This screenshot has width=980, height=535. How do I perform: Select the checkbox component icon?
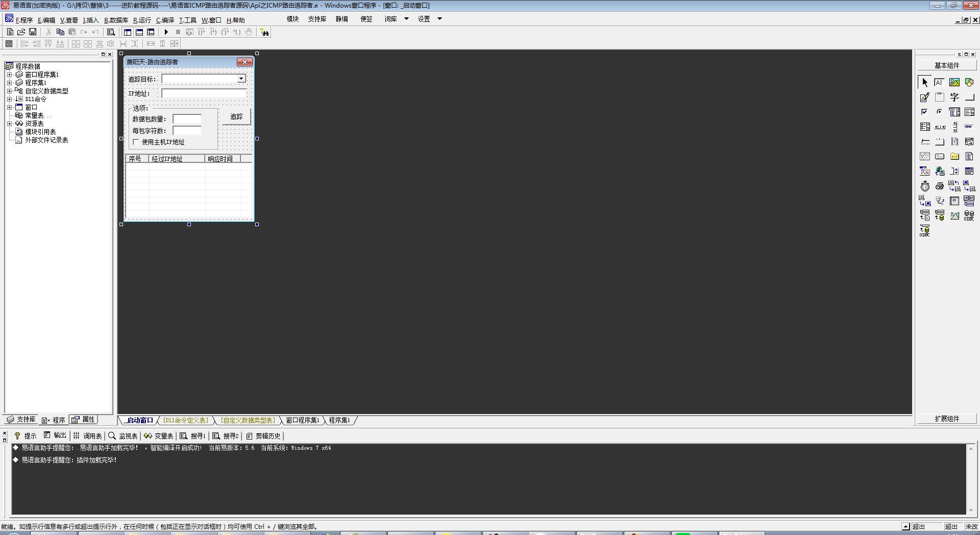click(x=925, y=112)
